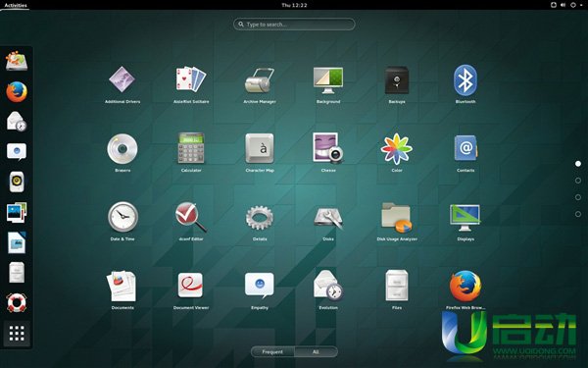Open Firefox from the dock
This screenshot has height=368, width=588.
(x=17, y=91)
